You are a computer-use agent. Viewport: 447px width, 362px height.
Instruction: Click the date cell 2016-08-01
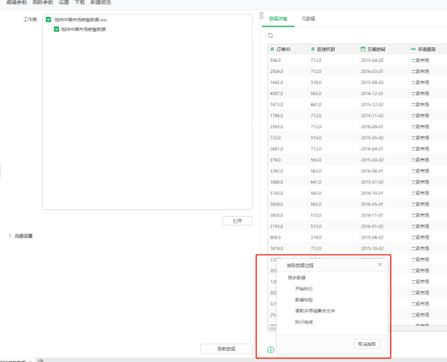click(x=372, y=171)
